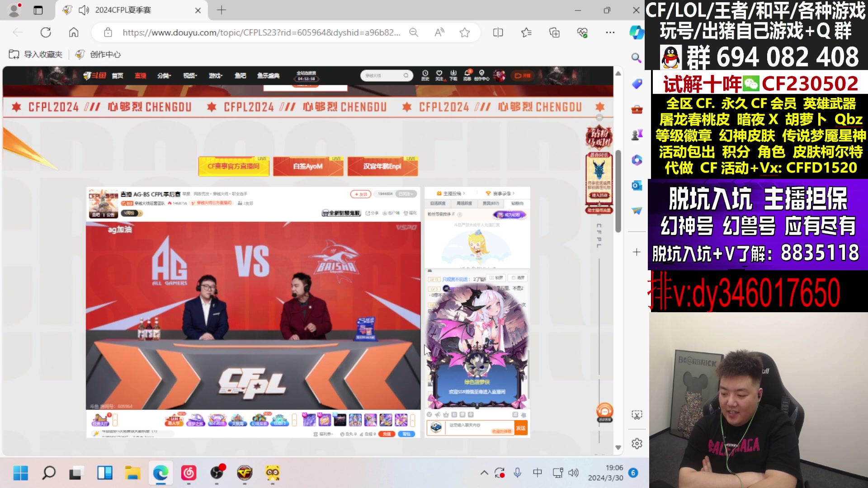The height and width of the screenshot is (488, 868).
Task: Open emoji picker in chat toolbar
Action: point(429,414)
